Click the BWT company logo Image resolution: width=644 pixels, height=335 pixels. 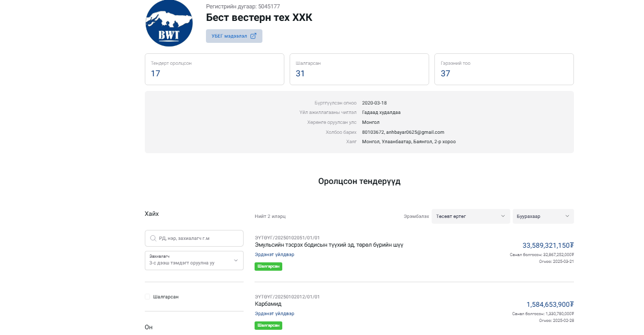tap(168, 23)
